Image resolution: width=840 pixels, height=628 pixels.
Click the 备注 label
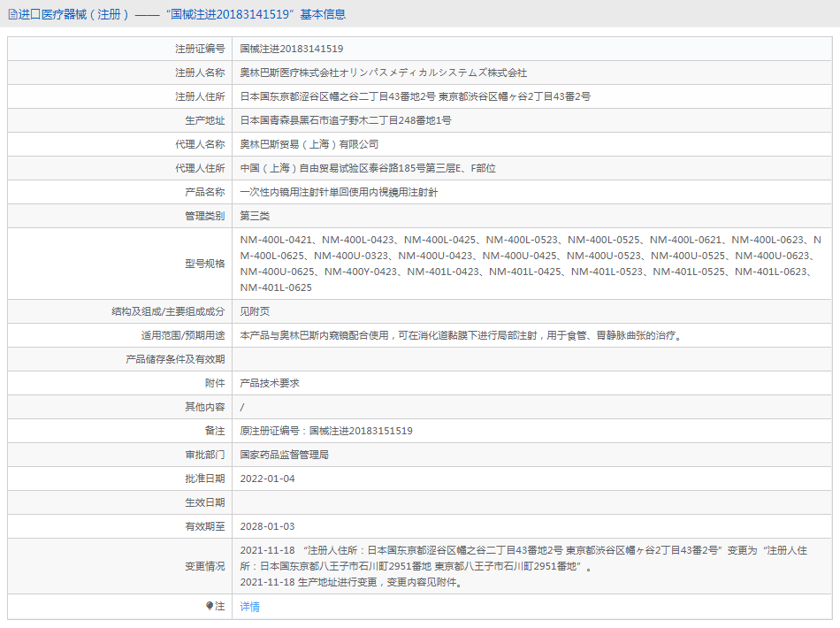215,431
